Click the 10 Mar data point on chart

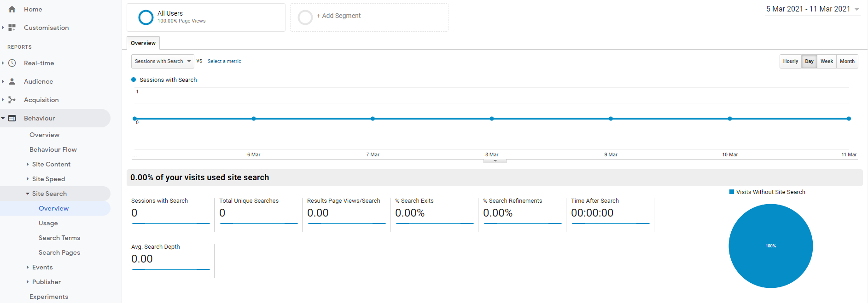tap(730, 119)
